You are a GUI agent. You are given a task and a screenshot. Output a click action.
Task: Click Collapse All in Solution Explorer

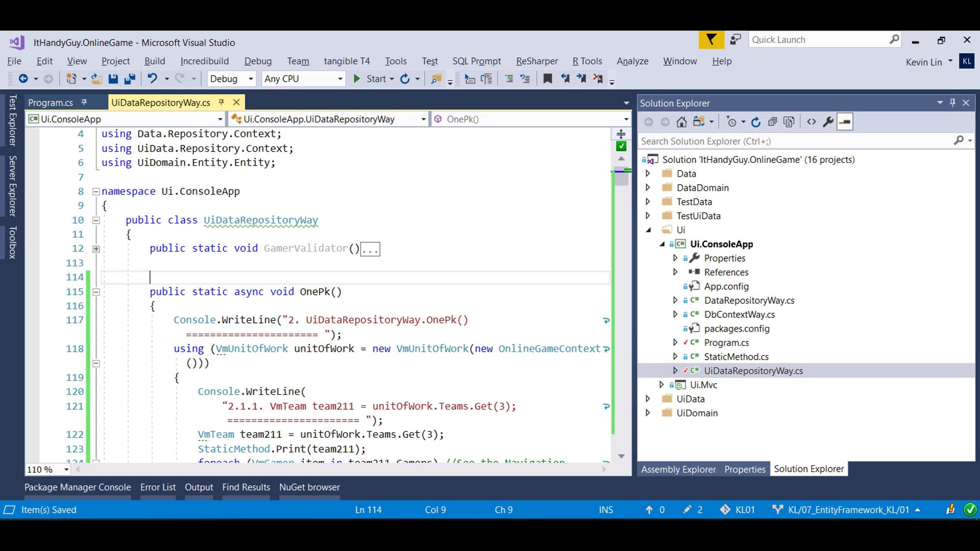click(772, 122)
